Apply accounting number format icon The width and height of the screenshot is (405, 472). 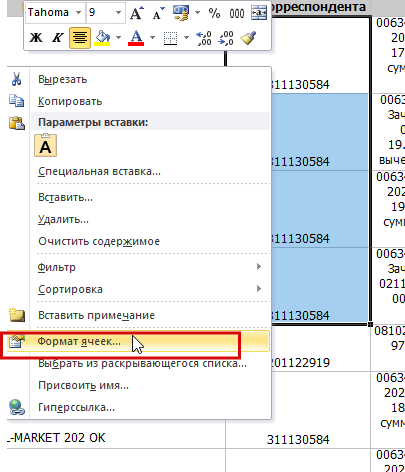click(x=181, y=13)
